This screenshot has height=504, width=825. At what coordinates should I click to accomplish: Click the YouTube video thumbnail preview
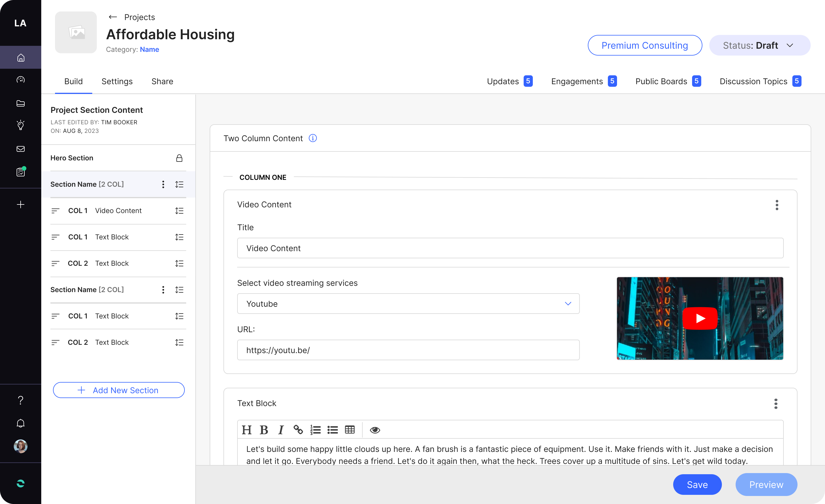(x=700, y=318)
